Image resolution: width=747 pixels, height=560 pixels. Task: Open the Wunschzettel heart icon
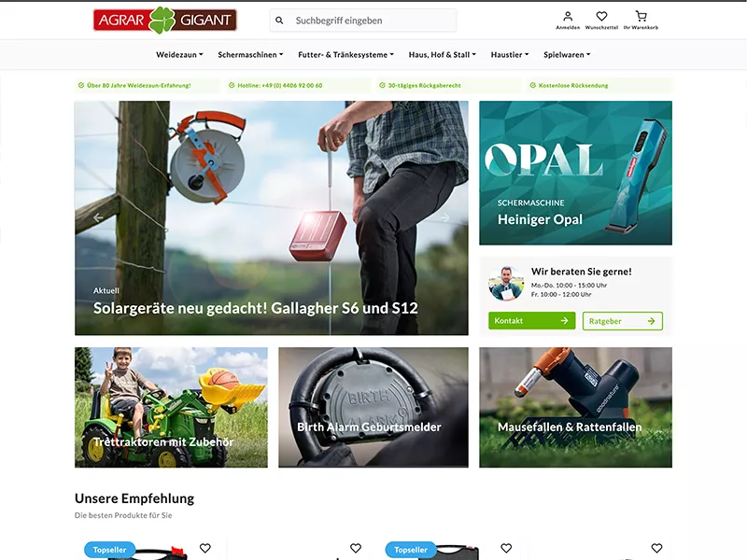601,17
